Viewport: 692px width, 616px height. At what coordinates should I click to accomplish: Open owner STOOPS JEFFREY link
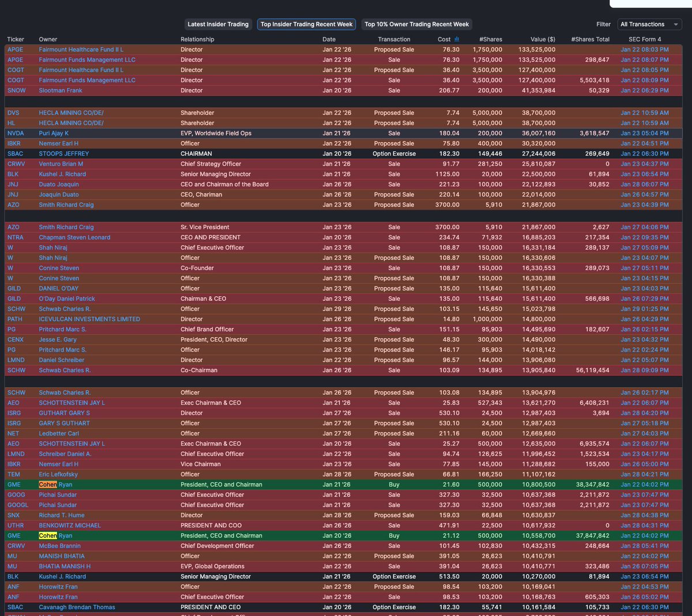pyautogui.click(x=64, y=154)
